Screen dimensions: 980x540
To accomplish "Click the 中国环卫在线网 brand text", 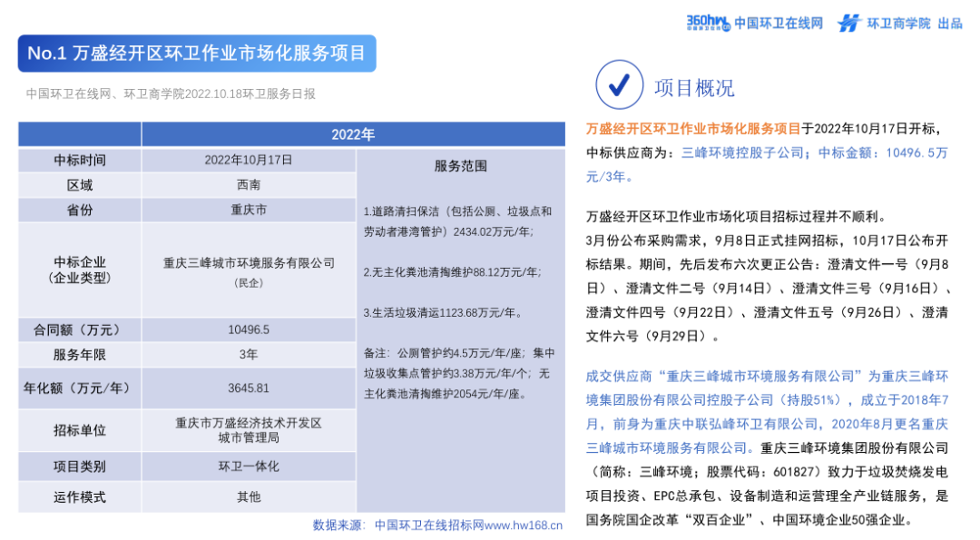I will click(x=779, y=24).
